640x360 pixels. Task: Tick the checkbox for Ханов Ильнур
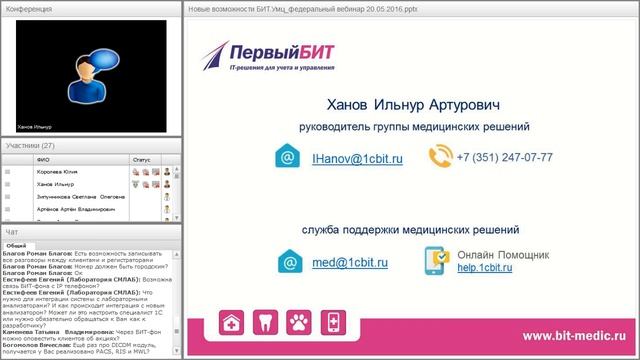(7, 184)
